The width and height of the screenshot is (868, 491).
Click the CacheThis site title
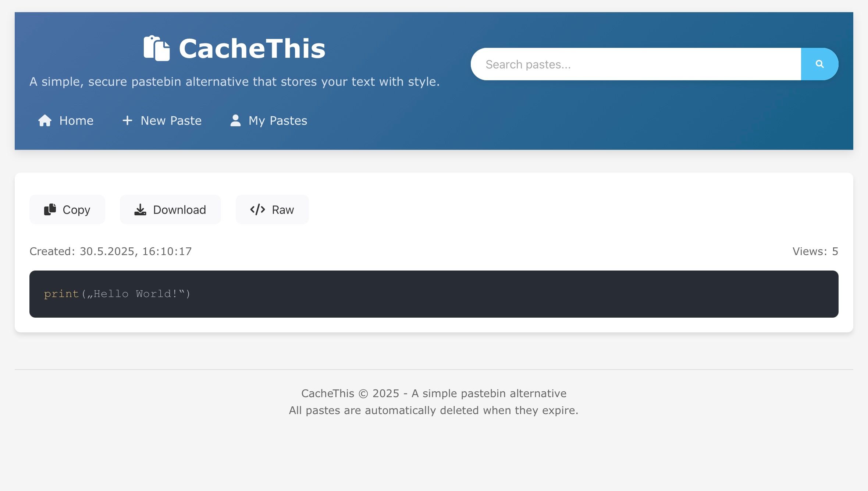click(252, 48)
